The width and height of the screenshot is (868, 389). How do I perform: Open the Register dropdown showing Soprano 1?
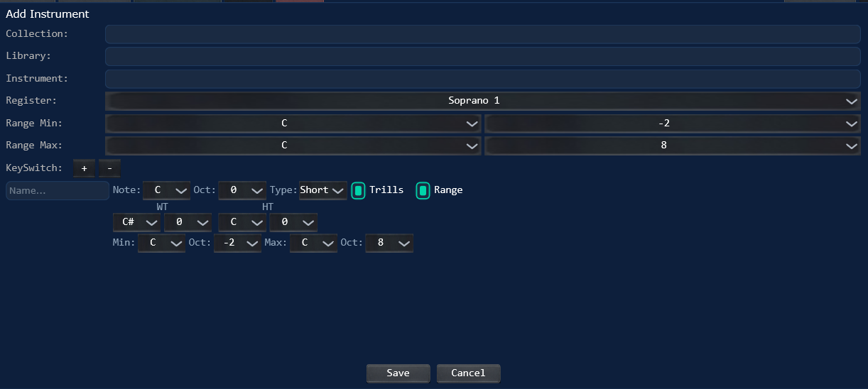pos(483,101)
